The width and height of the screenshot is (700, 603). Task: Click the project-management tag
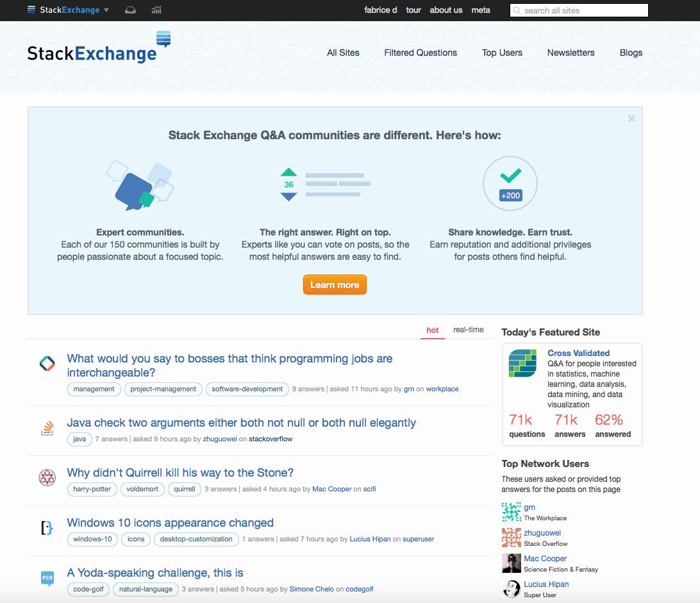(163, 389)
